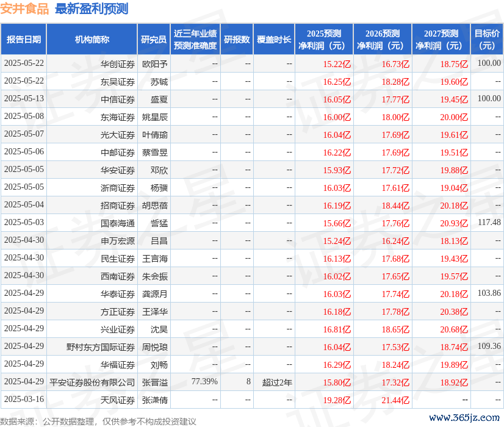
Task: Open the www.365jz.com link
Action: 464,417
